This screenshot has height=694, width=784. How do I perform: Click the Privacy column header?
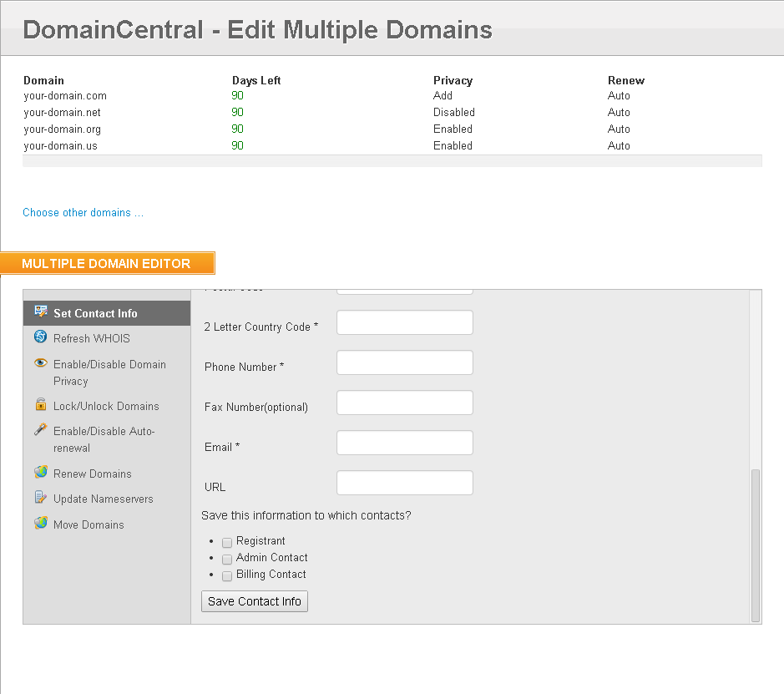coord(453,80)
